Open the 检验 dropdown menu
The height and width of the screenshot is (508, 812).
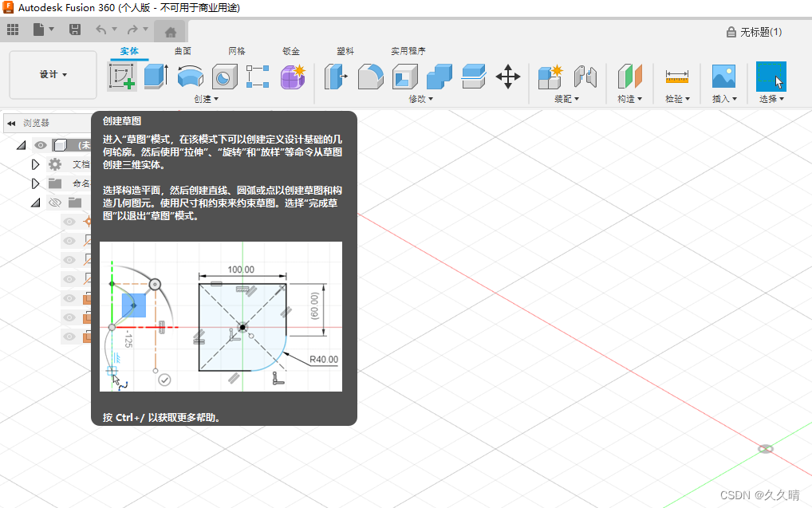677,99
